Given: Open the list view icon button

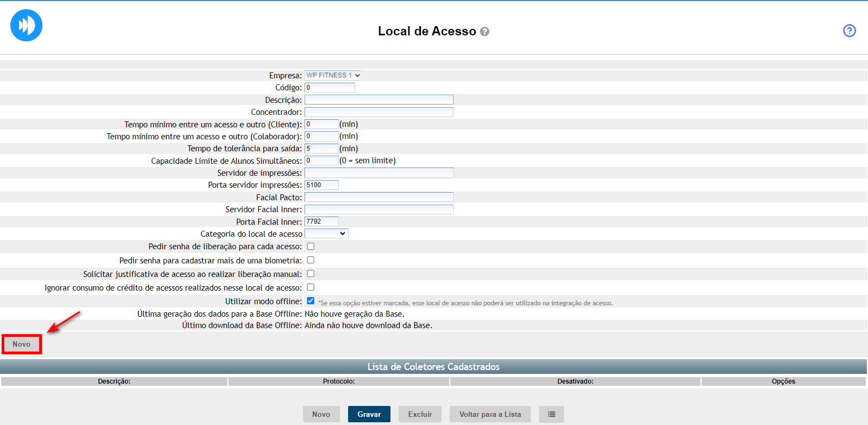Looking at the screenshot, I should 551,414.
